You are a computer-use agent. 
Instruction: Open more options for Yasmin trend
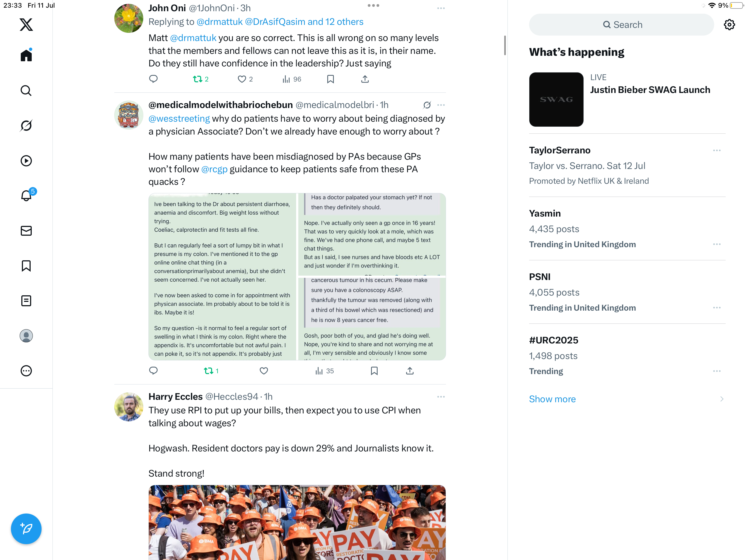click(717, 244)
